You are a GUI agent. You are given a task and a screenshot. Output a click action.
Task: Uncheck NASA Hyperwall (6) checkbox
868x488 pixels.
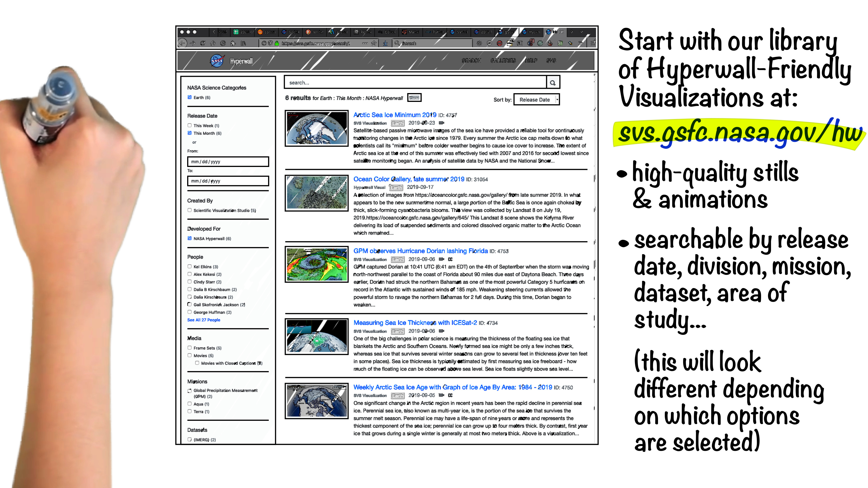tap(189, 238)
